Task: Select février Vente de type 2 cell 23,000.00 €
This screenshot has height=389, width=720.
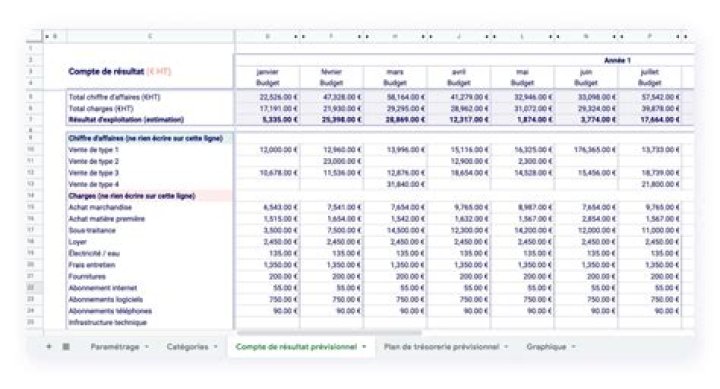Action: point(332,161)
